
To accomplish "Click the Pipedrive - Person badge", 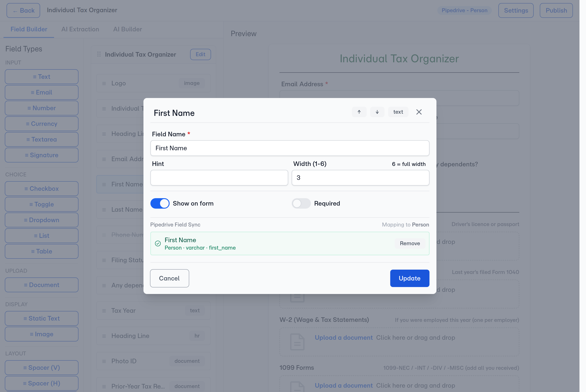I will click(464, 10).
